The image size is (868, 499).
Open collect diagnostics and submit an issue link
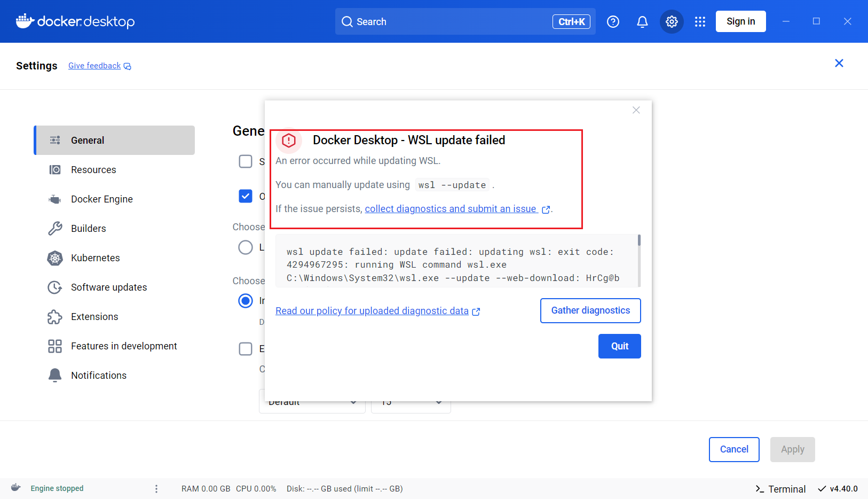pyautogui.click(x=457, y=209)
